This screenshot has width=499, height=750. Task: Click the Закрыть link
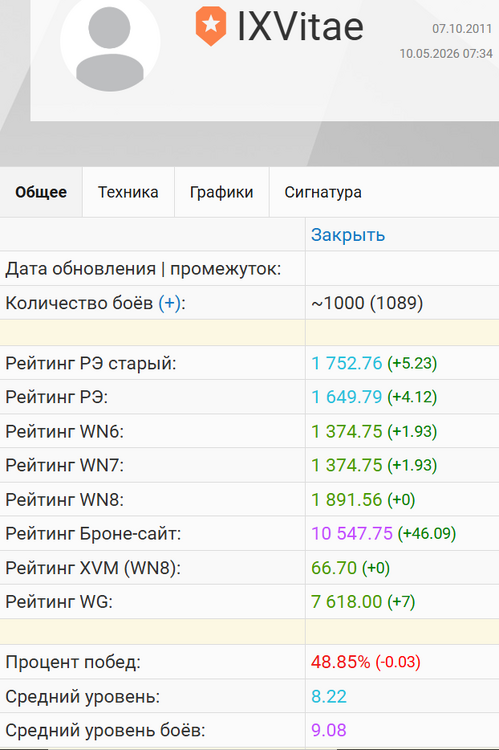(348, 235)
